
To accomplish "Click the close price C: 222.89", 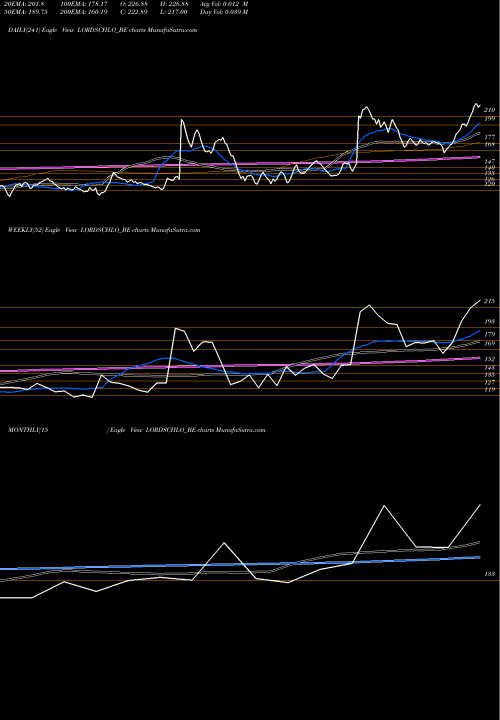I will pyautogui.click(x=134, y=12).
